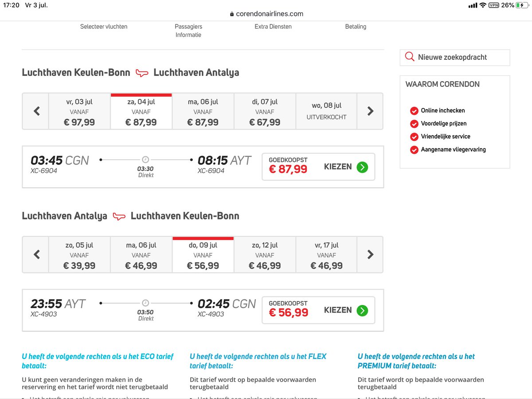Click the 03:30 Direkt duration label
Viewport: 532px width, 399px height.
pos(145,172)
